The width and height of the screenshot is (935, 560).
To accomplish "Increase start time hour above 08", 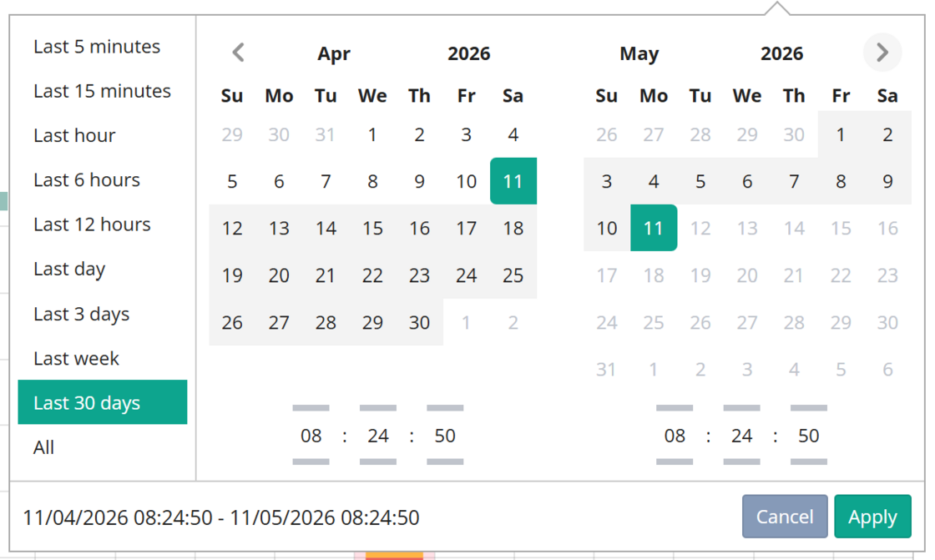I will coord(311,408).
